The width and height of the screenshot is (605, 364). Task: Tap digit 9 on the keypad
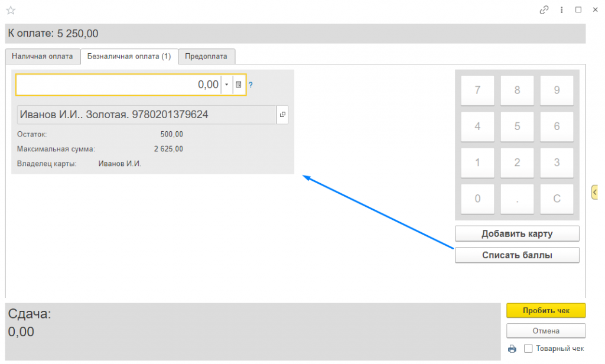[x=557, y=90]
